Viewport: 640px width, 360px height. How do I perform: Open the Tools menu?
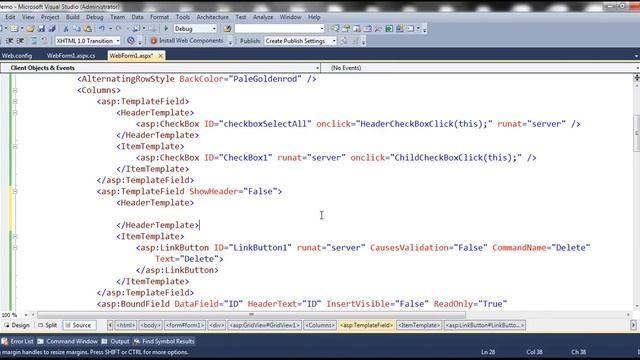point(183,17)
